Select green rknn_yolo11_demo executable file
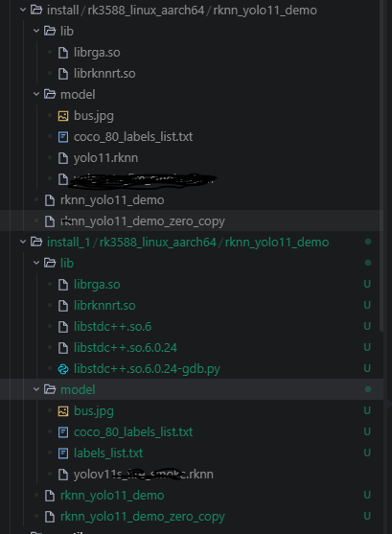The height and width of the screenshot is (534, 392). (112, 496)
